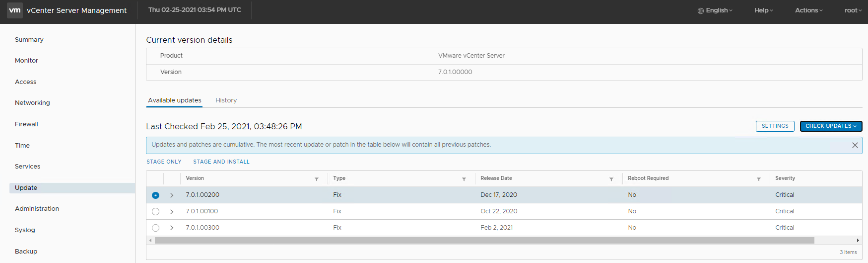Go to Summary in sidebar

pyautogui.click(x=29, y=39)
